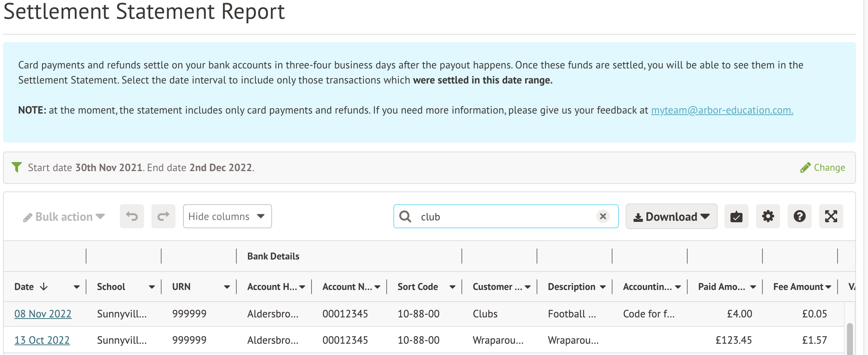868x355 pixels.
Task: Click the magnifying glass search icon
Action: (x=405, y=217)
